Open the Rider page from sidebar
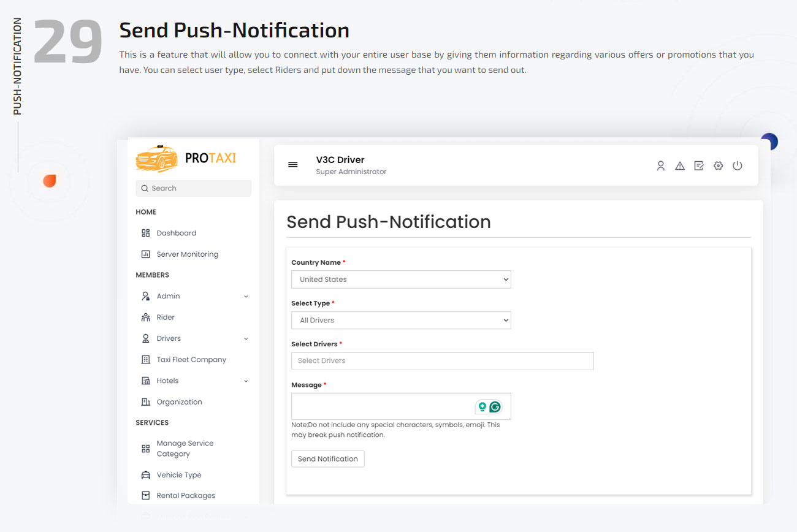 pos(167,317)
